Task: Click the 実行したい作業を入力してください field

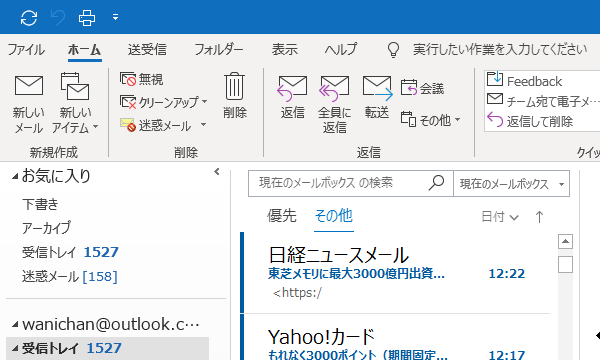Action: click(500, 49)
